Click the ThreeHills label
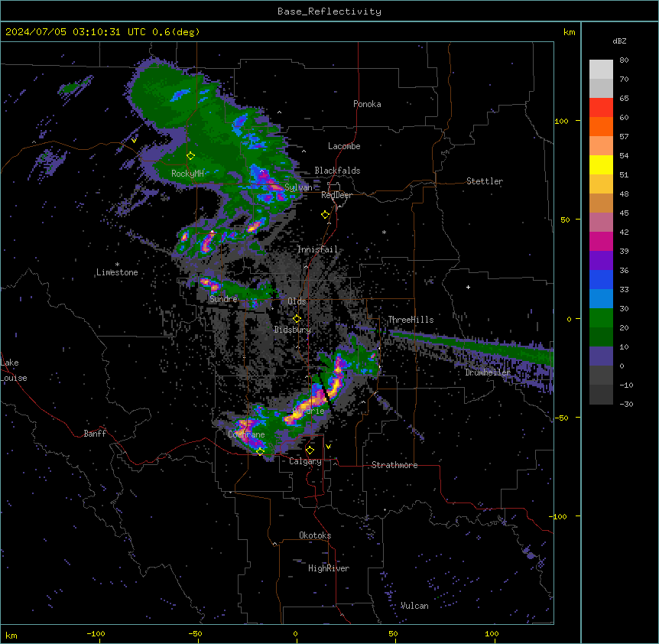The image size is (659, 644). [x=411, y=320]
